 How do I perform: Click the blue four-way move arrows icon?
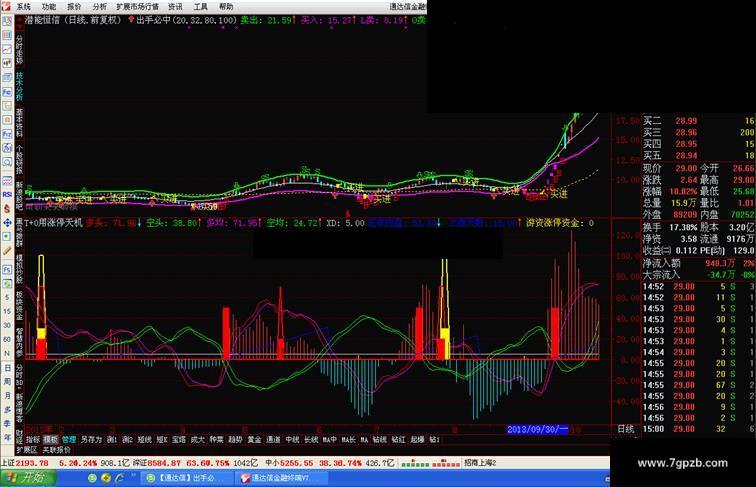(7, 223)
